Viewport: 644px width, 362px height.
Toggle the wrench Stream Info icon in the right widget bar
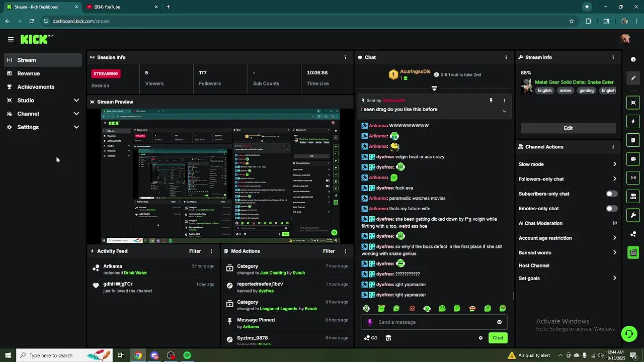point(633,215)
